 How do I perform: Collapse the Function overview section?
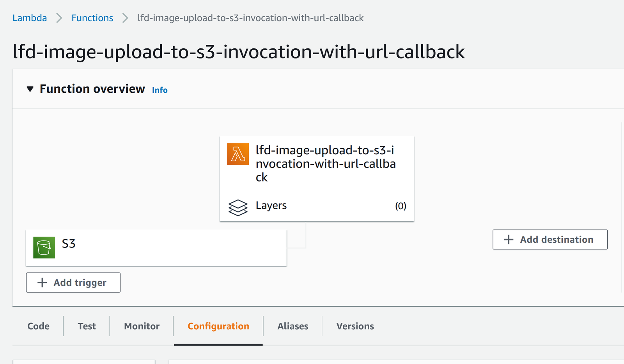(30, 89)
